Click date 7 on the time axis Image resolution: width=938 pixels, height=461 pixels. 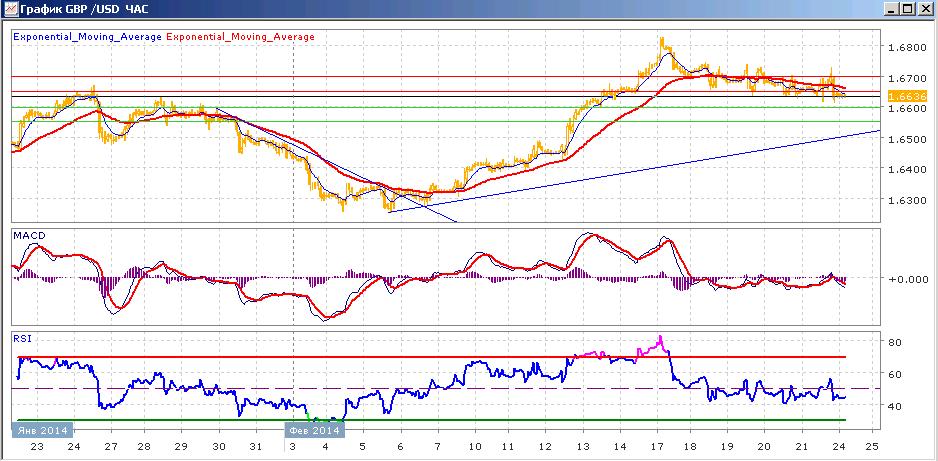click(x=438, y=447)
